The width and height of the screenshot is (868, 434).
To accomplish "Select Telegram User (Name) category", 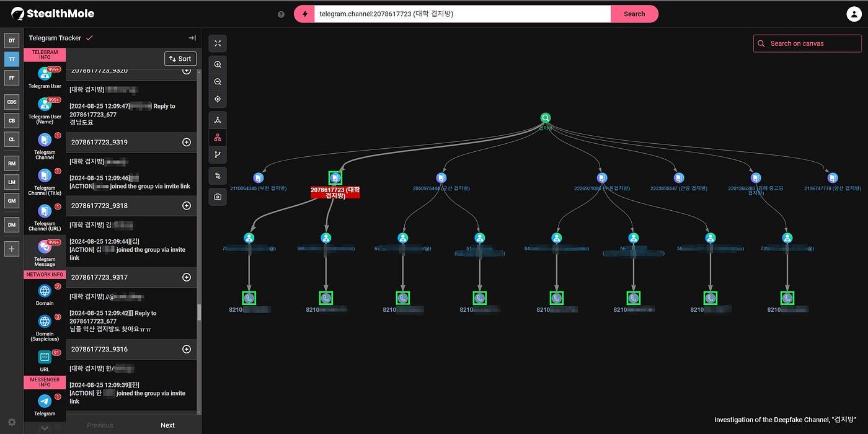I will 45,110.
